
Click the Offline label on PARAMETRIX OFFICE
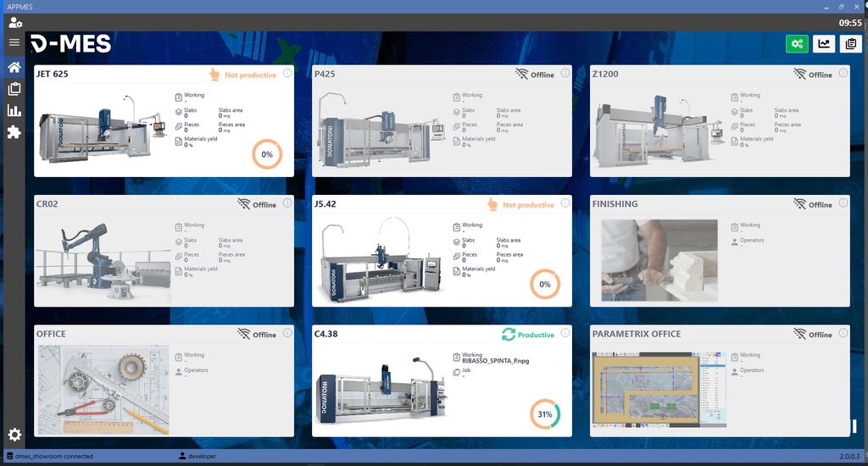click(821, 335)
